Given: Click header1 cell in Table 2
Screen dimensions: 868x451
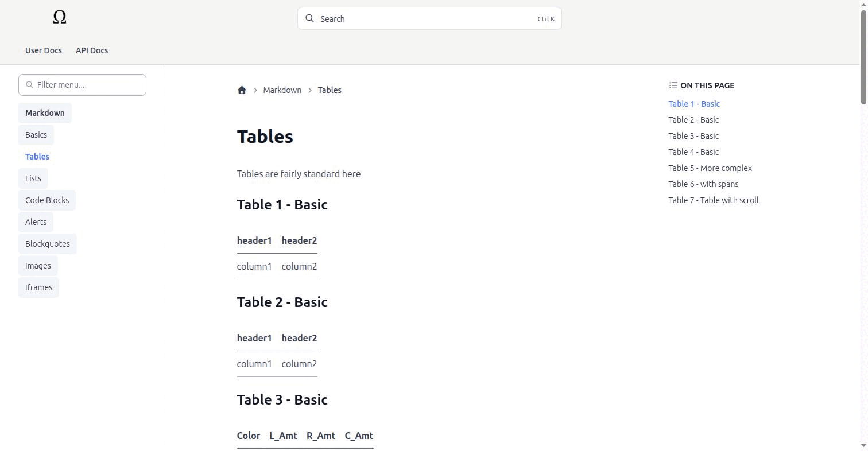Looking at the screenshot, I should (254, 338).
